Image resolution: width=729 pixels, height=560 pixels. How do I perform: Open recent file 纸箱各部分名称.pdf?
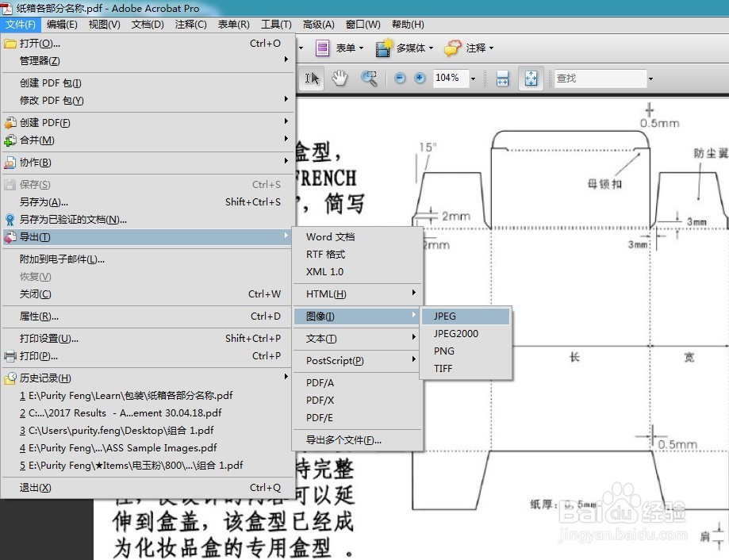coord(149,396)
